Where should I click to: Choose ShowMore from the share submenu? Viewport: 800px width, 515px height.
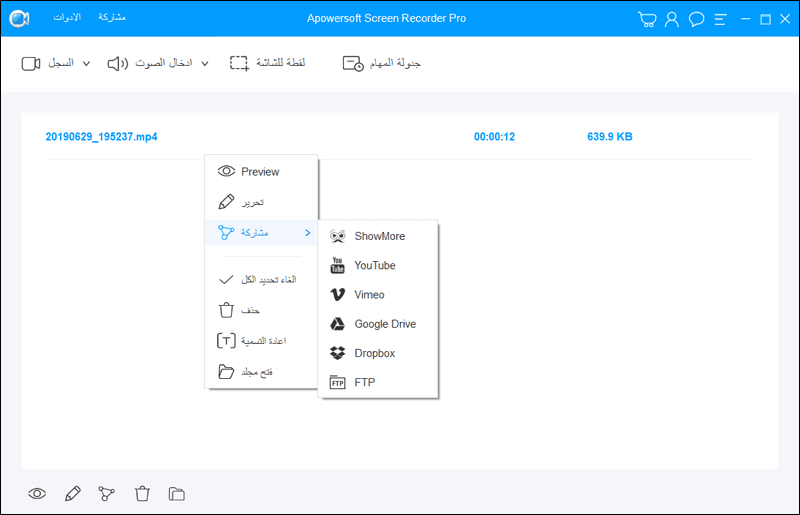[378, 236]
